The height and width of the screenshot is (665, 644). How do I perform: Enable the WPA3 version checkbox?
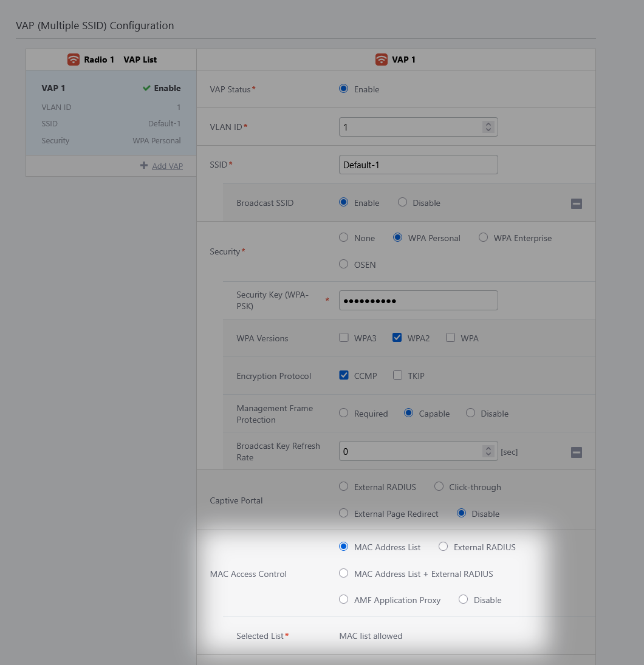pyautogui.click(x=344, y=338)
